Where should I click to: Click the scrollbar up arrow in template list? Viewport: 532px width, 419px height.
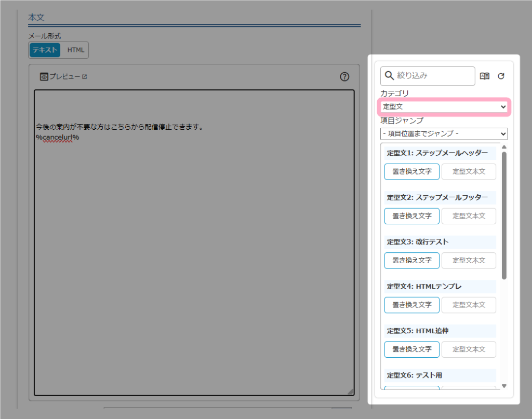(x=503, y=147)
